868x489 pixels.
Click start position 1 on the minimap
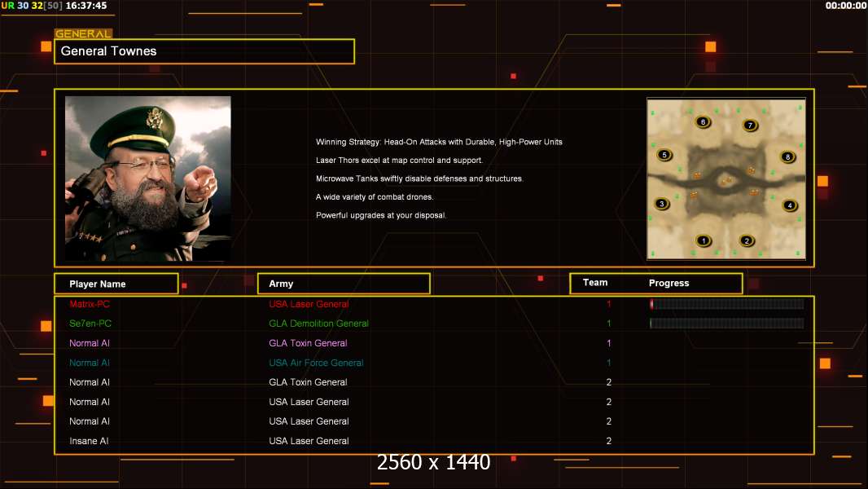[x=704, y=240]
